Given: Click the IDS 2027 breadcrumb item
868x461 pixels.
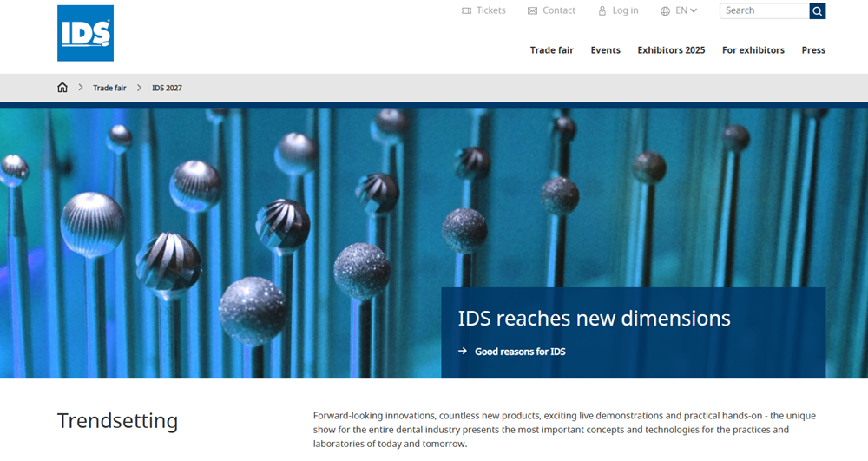Looking at the screenshot, I should point(167,88).
